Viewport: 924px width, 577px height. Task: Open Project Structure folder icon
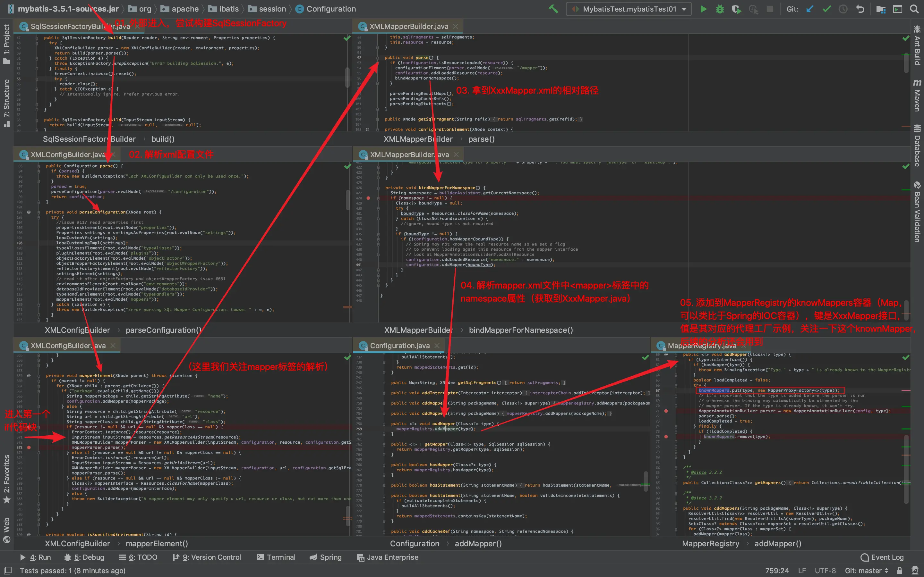coord(881,9)
